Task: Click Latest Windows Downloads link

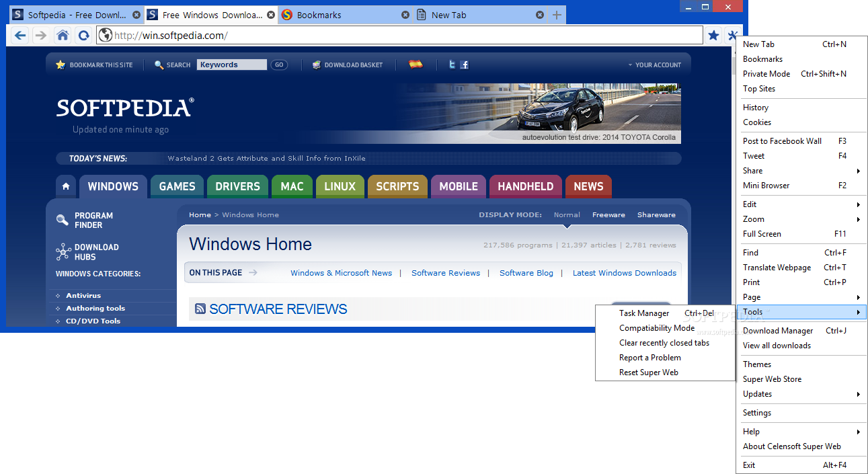Action: point(625,273)
